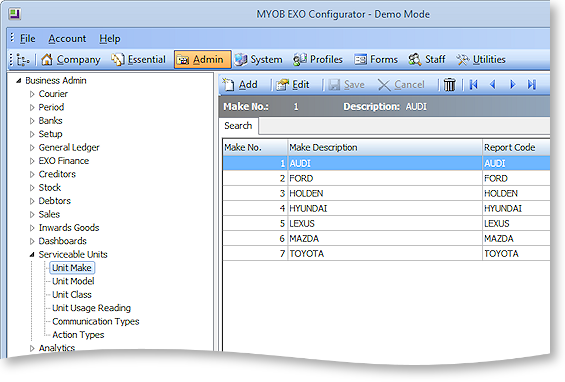
Task: Sort by the Make No. column header
Action: (255, 147)
